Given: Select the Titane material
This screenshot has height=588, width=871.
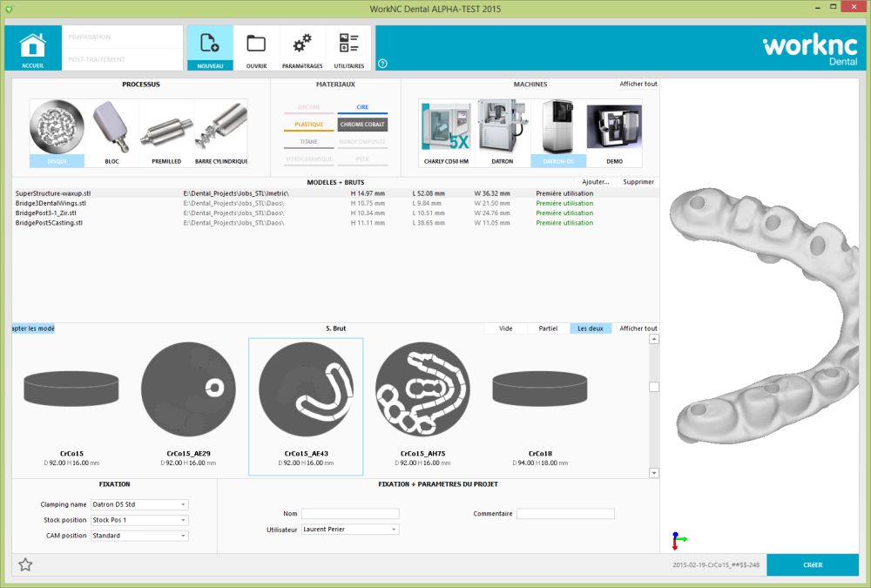Looking at the screenshot, I should [309, 142].
